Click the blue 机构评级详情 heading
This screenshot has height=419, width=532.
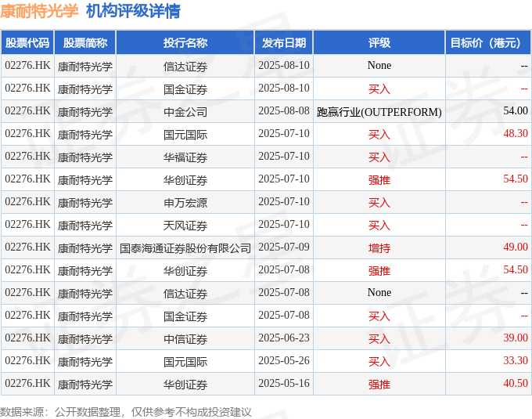coord(133,12)
